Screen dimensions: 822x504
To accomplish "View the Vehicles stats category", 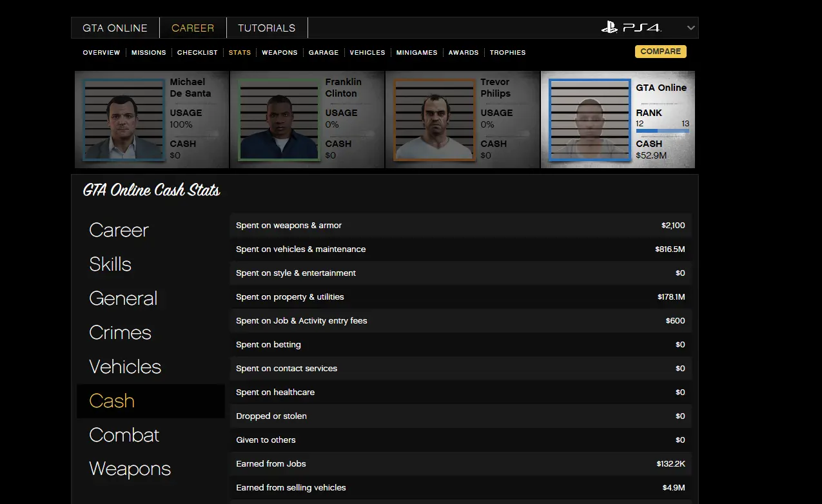I will pyautogui.click(x=125, y=367).
